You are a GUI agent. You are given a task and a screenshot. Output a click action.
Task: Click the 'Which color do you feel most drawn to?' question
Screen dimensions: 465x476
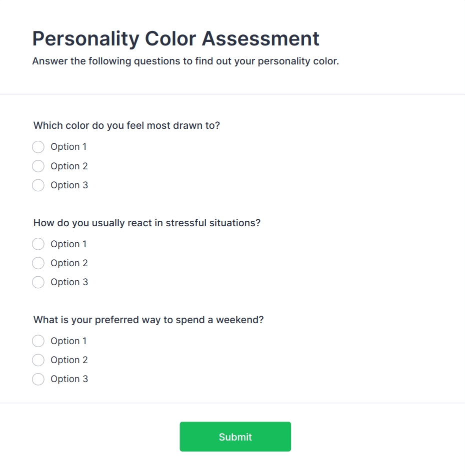(126, 125)
